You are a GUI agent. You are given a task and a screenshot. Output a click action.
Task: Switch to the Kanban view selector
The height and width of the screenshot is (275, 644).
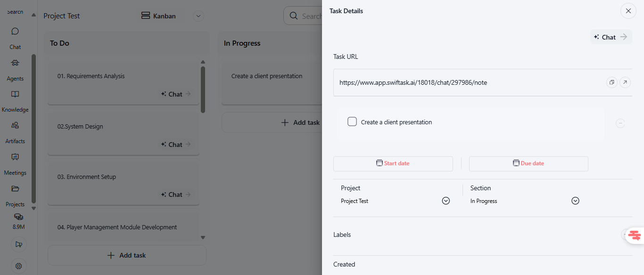click(x=159, y=16)
